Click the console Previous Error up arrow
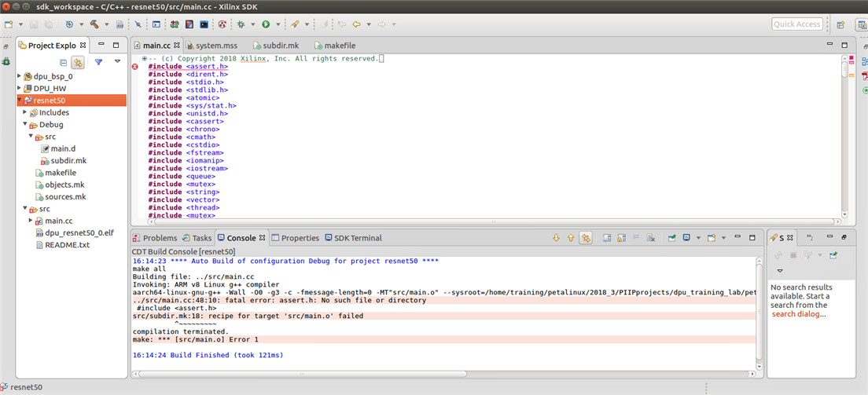The image size is (868, 395). (x=571, y=238)
